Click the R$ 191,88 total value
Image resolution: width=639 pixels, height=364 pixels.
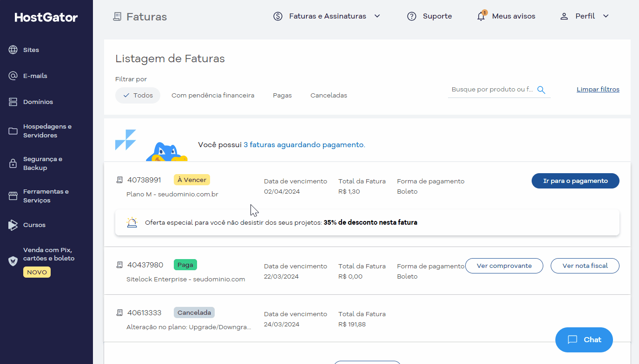pos(352,325)
